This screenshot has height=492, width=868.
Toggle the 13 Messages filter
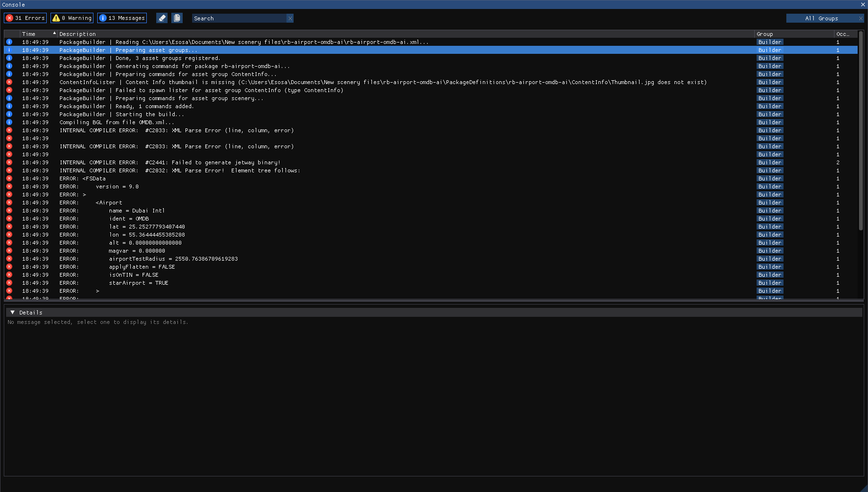122,18
